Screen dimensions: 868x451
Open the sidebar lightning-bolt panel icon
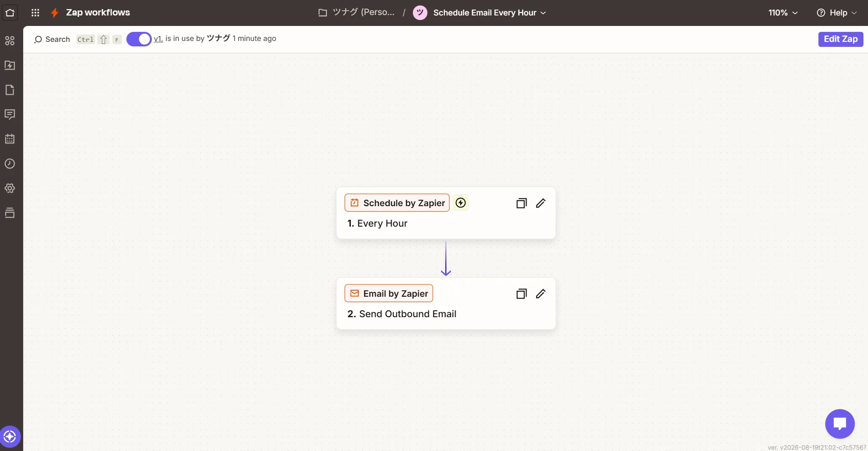[10, 65]
